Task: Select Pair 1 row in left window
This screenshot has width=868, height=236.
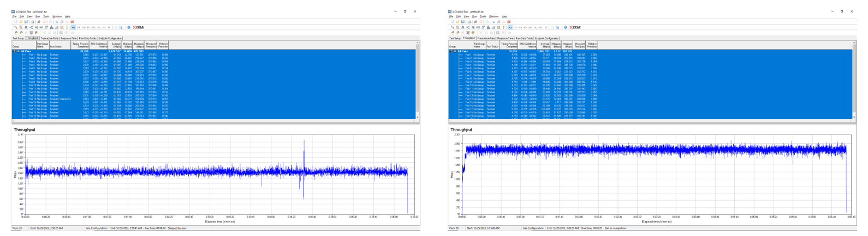Action: coord(213,55)
